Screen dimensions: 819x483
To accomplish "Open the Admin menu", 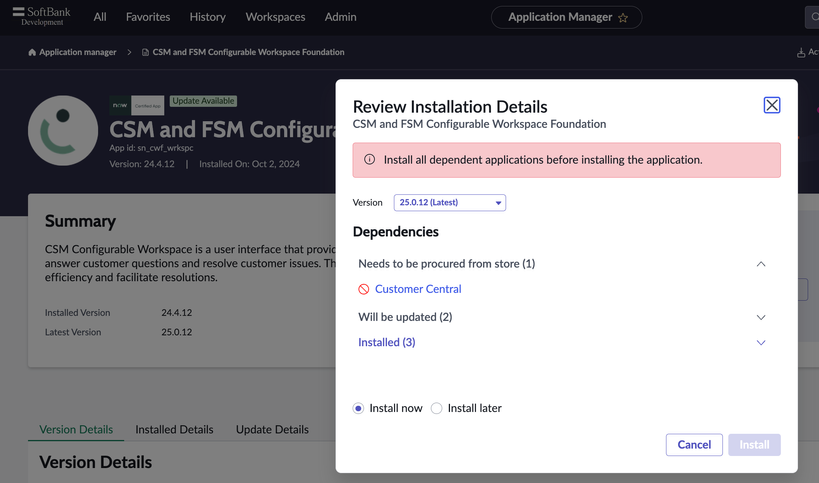I will click(x=341, y=17).
